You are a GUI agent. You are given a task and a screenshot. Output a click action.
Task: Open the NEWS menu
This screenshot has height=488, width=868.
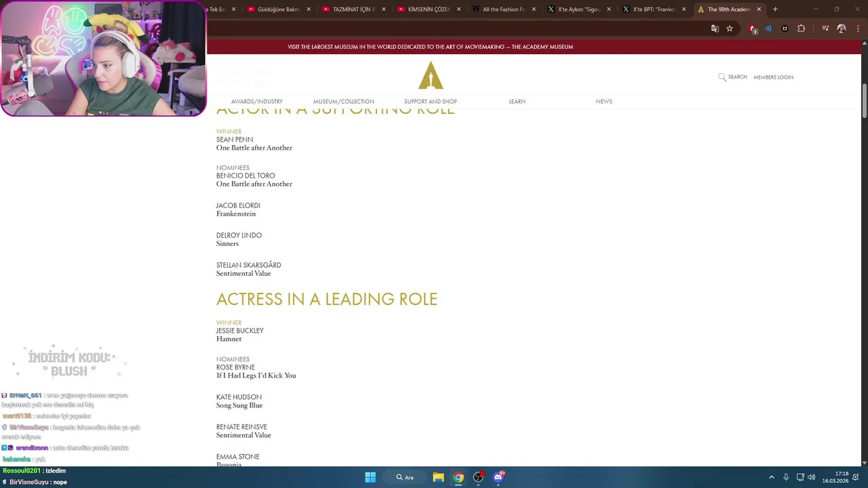(604, 102)
